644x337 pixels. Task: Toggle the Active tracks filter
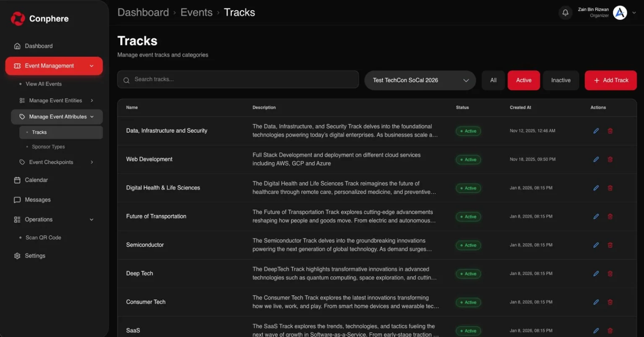pos(523,80)
